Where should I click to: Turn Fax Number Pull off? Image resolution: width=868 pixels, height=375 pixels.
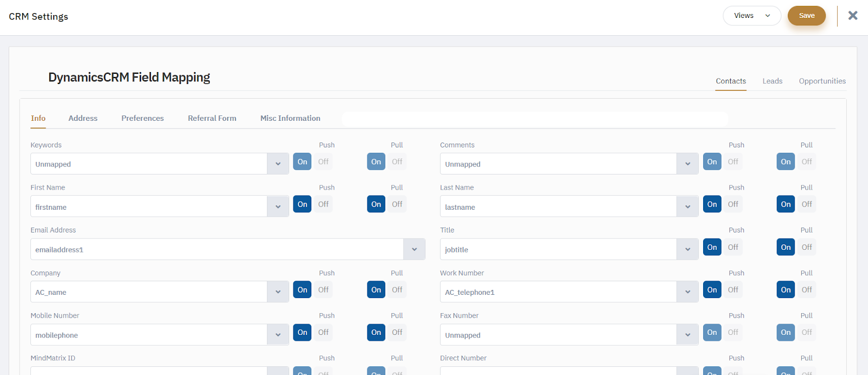[x=807, y=332]
